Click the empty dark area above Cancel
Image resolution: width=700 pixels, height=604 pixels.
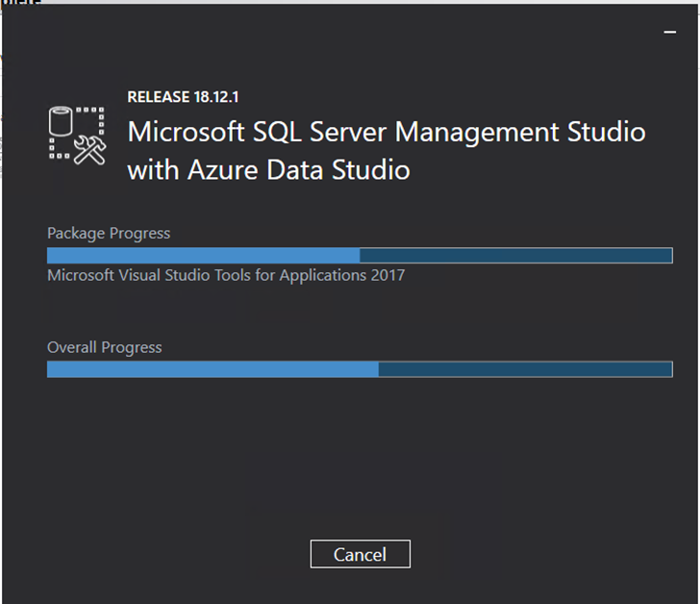pos(360,462)
